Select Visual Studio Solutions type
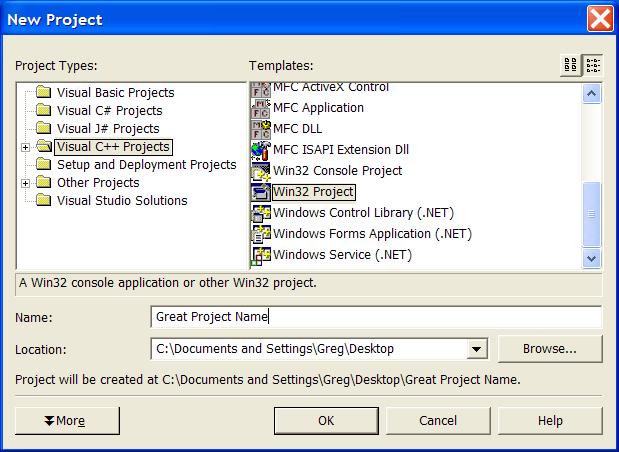 (x=122, y=200)
